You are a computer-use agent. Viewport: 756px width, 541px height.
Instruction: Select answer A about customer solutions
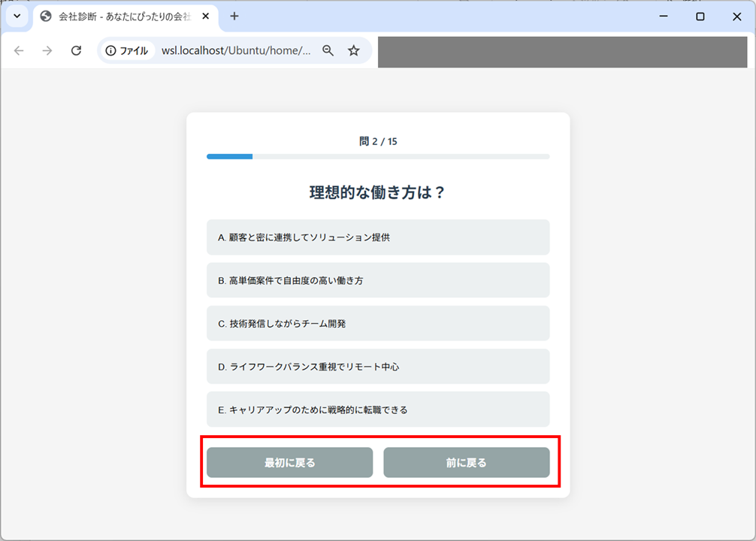click(378, 237)
